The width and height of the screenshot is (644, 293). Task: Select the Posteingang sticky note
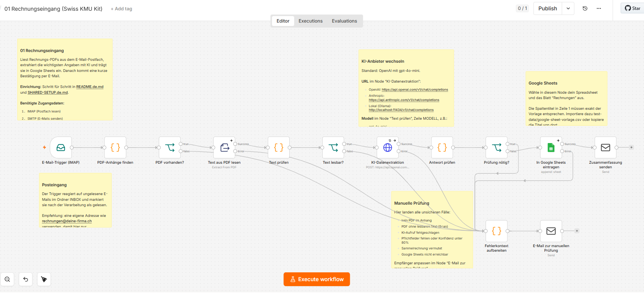point(75,200)
